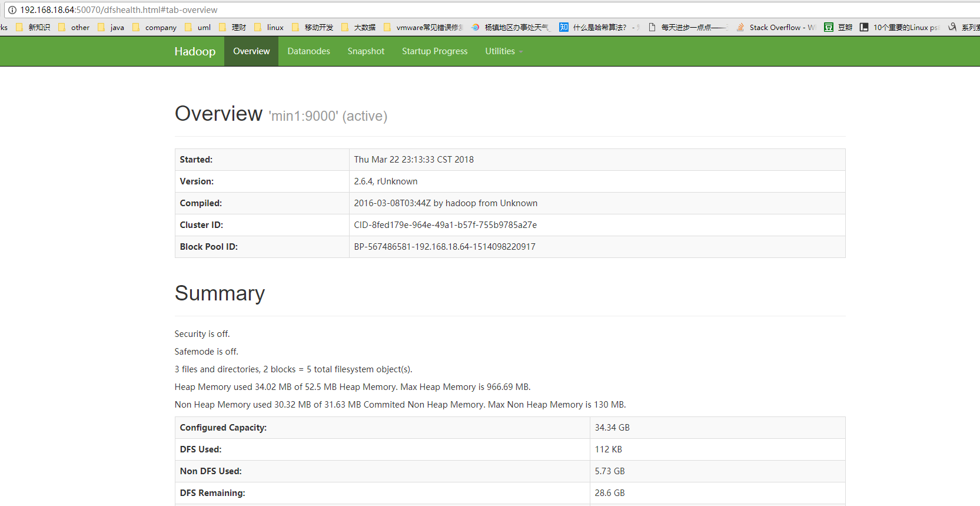Image resolution: width=980 pixels, height=506 pixels.
Task: Open the Stack Overflow bookmark
Action: point(776,27)
